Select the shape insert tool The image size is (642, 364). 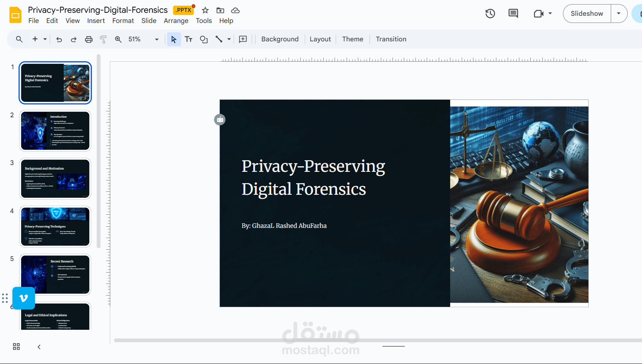pos(204,39)
